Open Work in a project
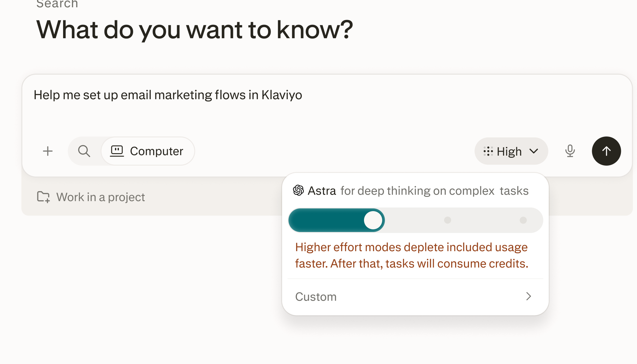This screenshot has height=364, width=637. (x=91, y=197)
